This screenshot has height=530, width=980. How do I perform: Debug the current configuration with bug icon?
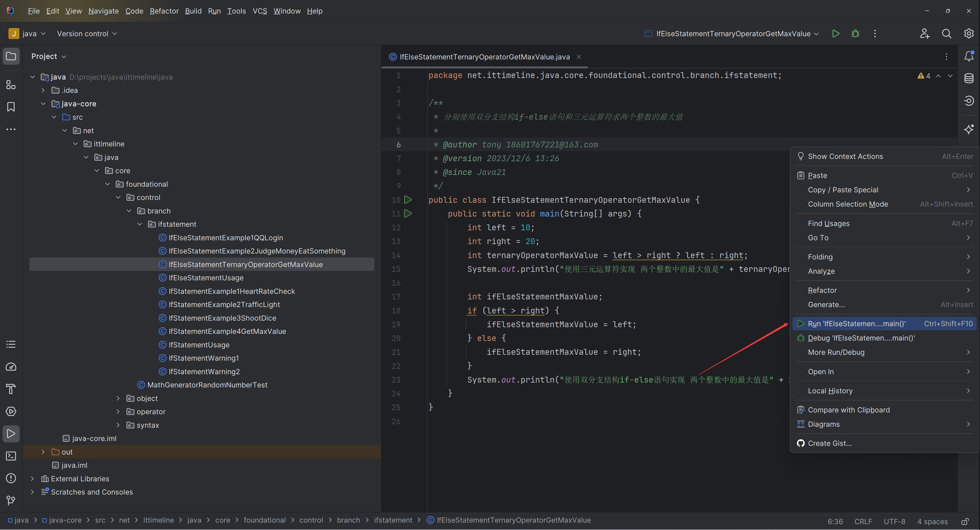tap(855, 33)
